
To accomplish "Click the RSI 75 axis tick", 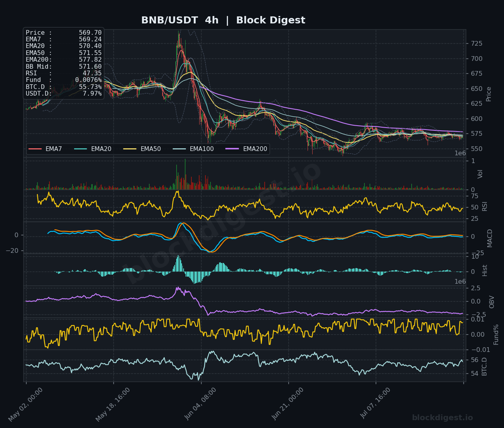I will click(x=475, y=196).
